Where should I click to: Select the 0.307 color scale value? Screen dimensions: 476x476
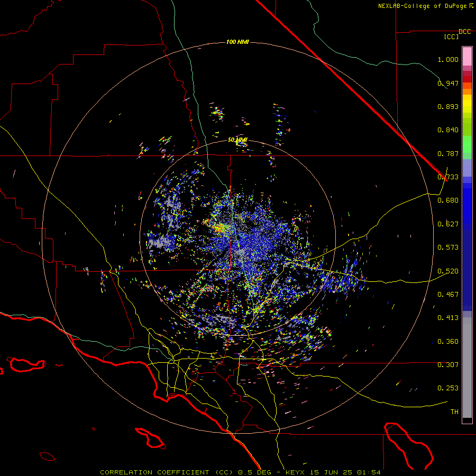coord(448,365)
